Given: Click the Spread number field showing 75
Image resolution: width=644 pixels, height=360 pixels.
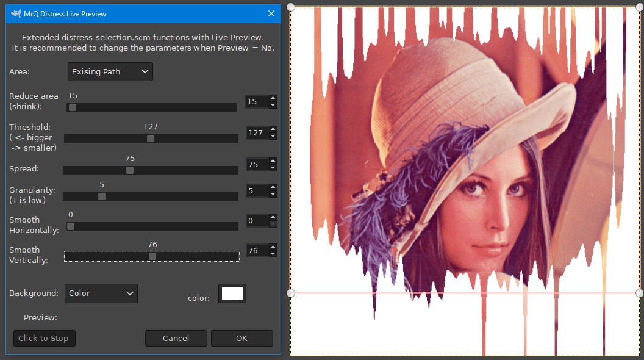Looking at the screenshot, I should click(x=257, y=164).
